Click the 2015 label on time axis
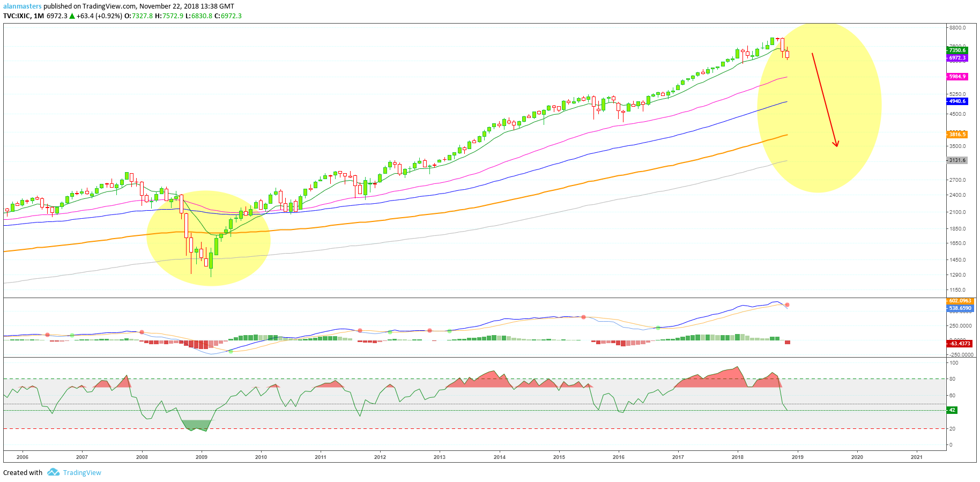 [x=559, y=457]
